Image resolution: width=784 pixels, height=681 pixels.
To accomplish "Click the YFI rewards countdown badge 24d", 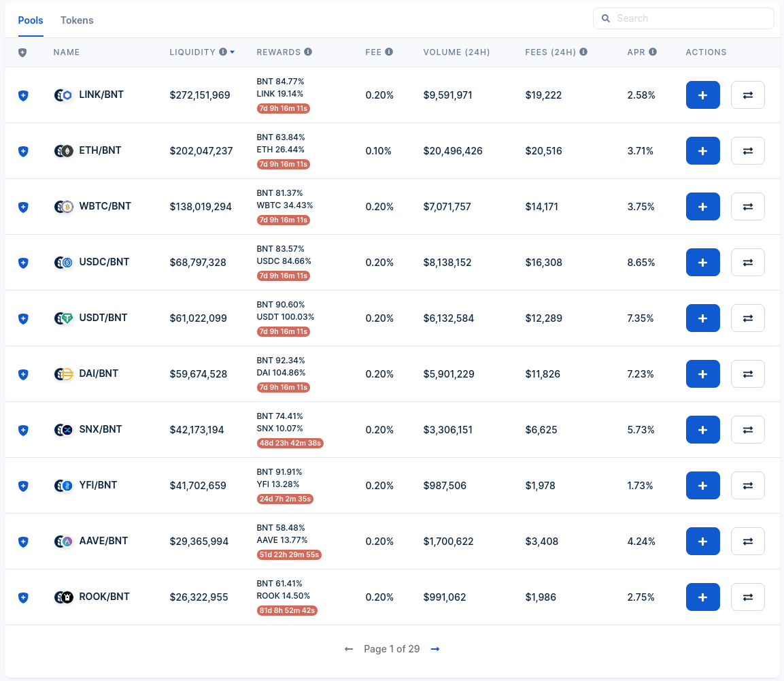I will click(x=285, y=499).
